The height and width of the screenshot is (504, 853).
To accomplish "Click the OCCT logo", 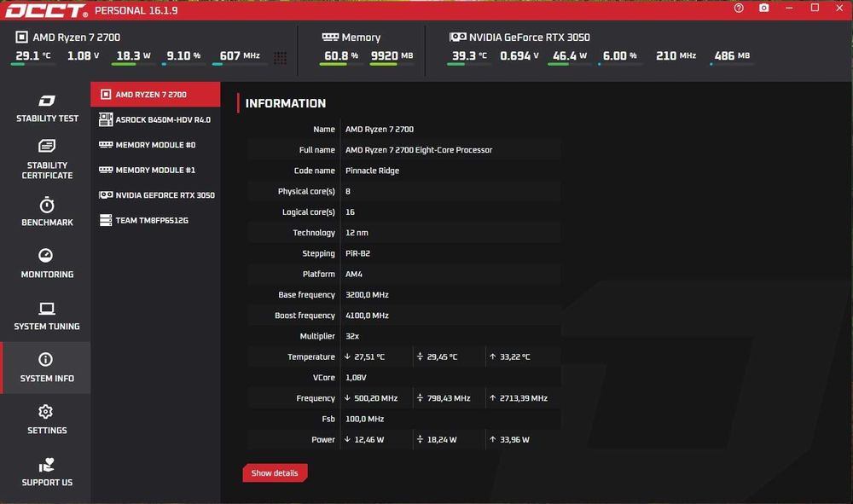I will [46, 10].
